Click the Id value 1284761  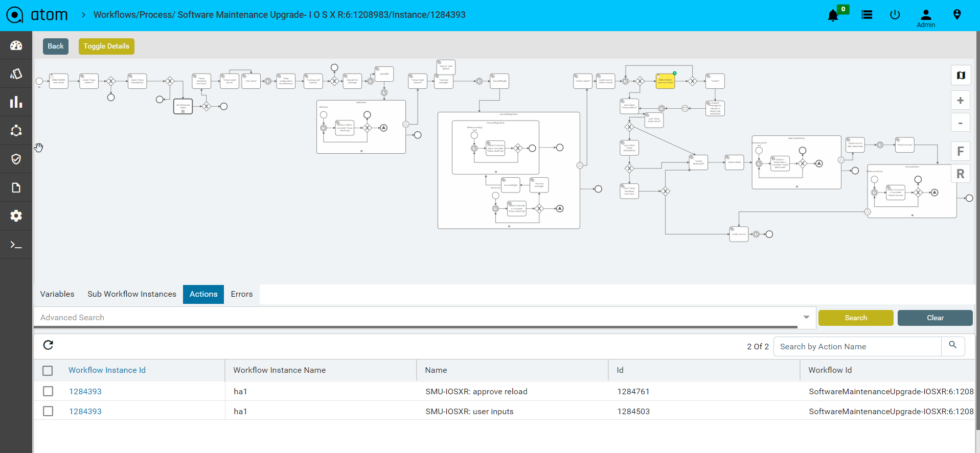[x=633, y=391]
